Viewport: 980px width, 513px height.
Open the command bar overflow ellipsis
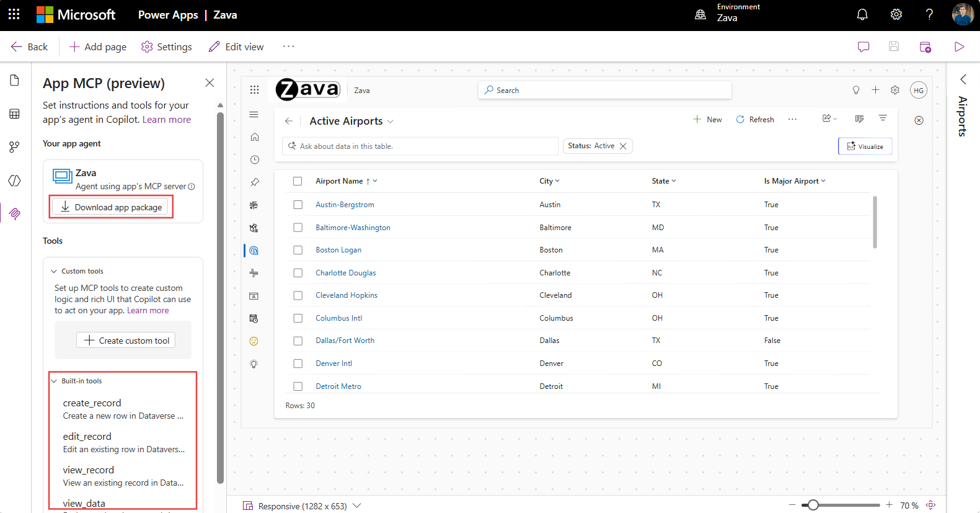(x=288, y=47)
